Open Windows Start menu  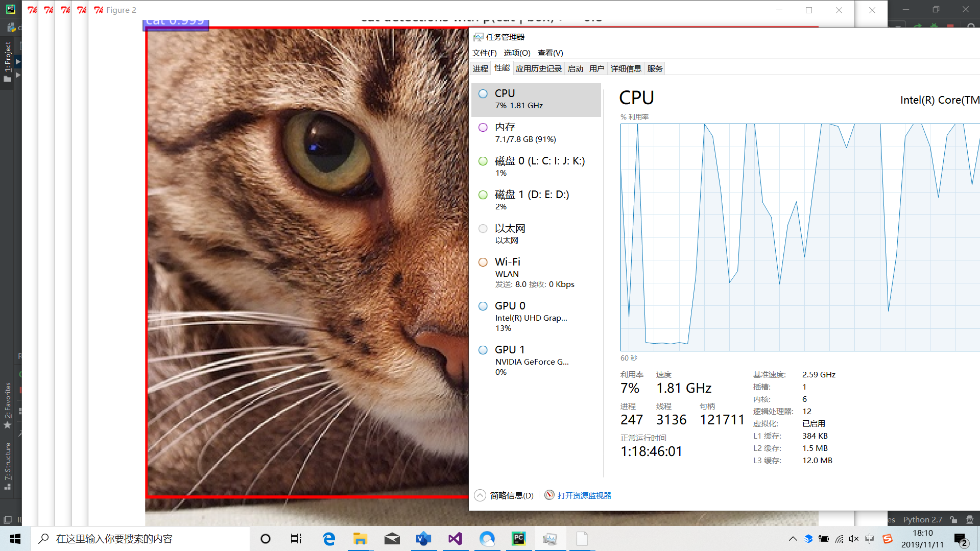click(x=15, y=539)
